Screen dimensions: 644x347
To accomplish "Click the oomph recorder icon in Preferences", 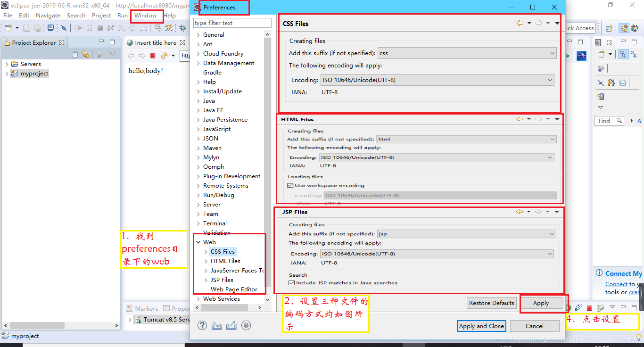I will [246, 325].
